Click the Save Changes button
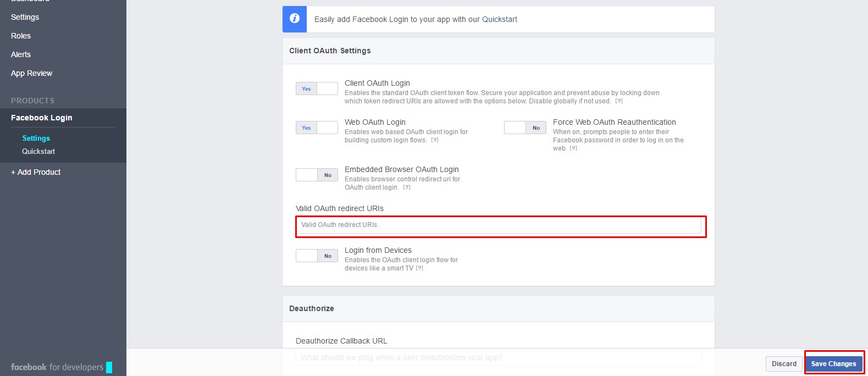868x376 pixels. [x=833, y=363]
